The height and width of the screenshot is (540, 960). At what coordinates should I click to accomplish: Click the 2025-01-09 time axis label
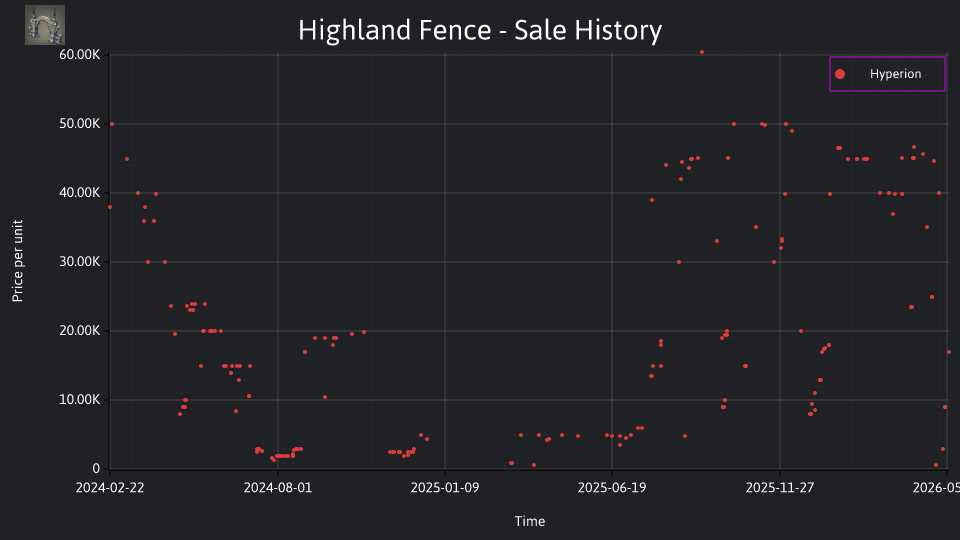pyautogui.click(x=444, y=487)
